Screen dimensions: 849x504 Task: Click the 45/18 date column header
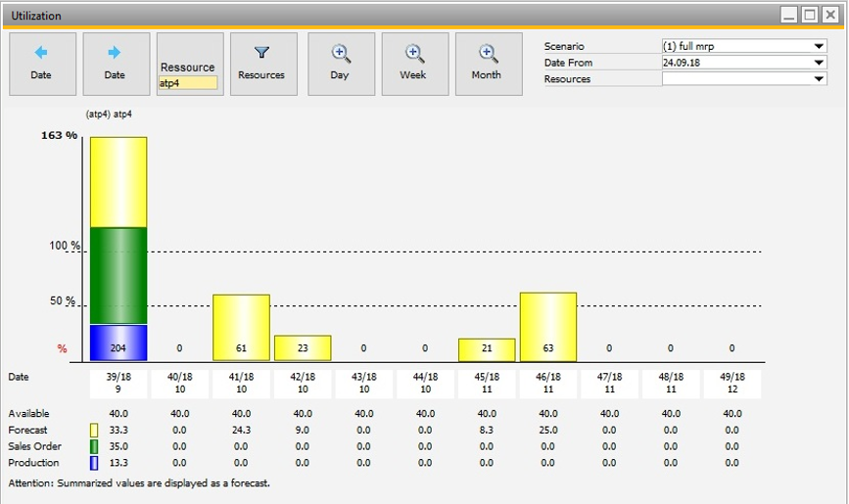(487, 383)
